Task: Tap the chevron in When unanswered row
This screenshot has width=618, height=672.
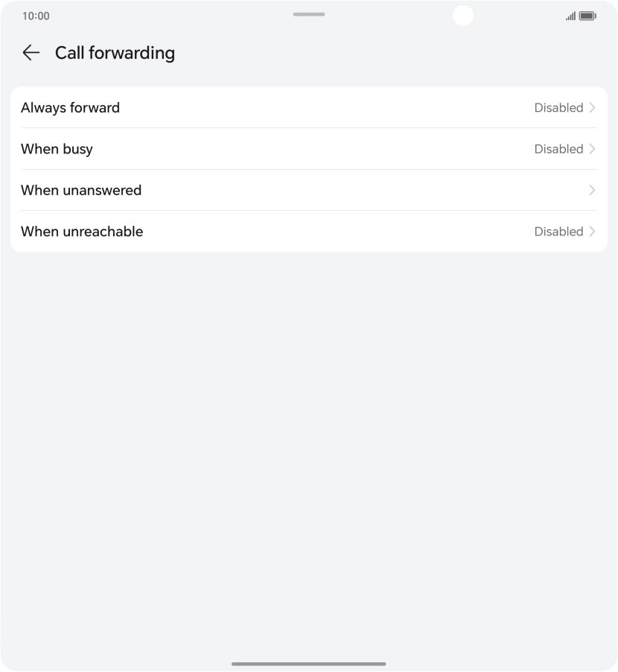Action: tap(593, 190)
